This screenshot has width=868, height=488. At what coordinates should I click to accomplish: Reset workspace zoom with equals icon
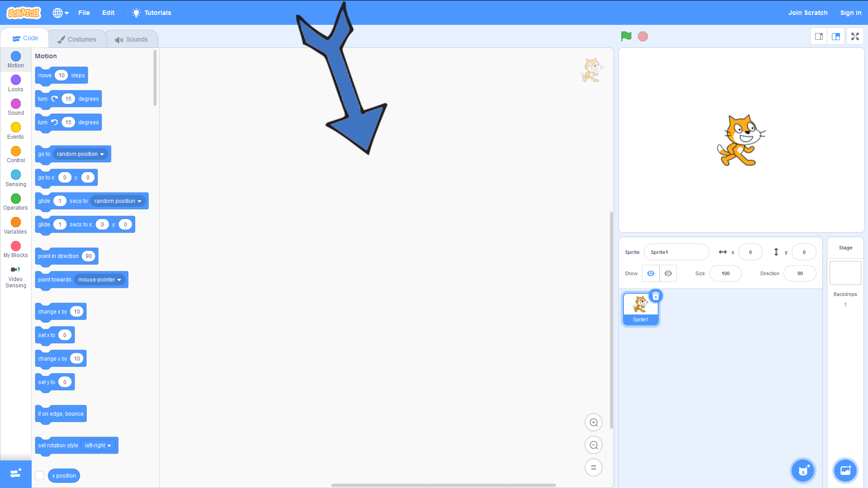click(x=594, y=468)
